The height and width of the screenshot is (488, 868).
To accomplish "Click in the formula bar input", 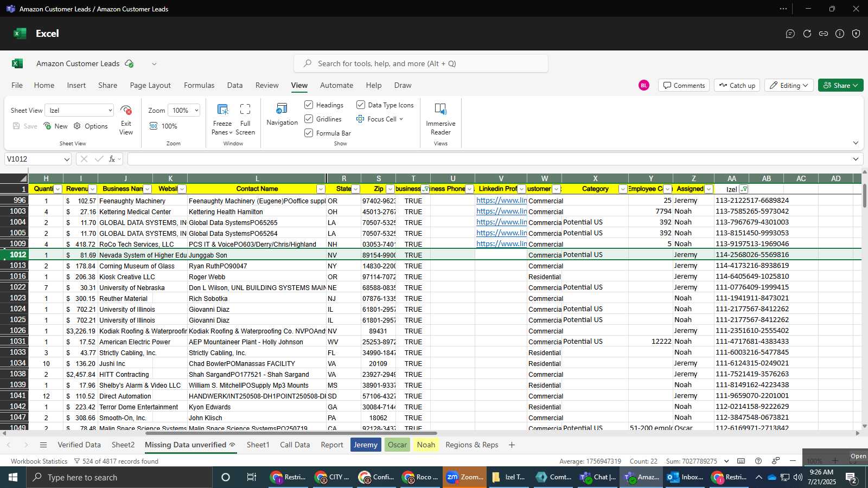I will 488,159.
